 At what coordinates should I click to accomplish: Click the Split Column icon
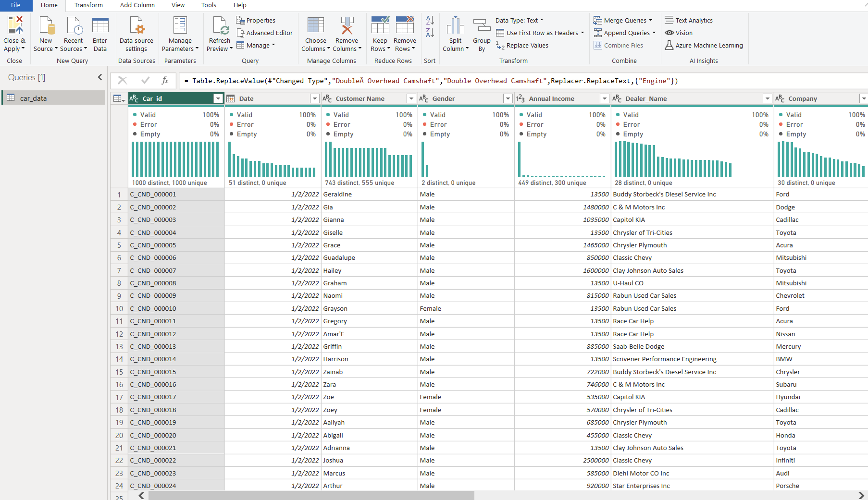click(x=455, y=25)
